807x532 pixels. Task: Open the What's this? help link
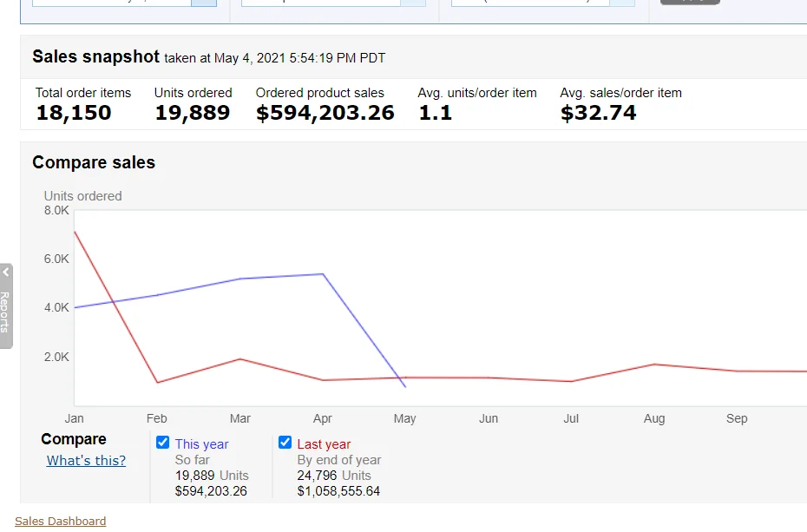tap(86, 461)
